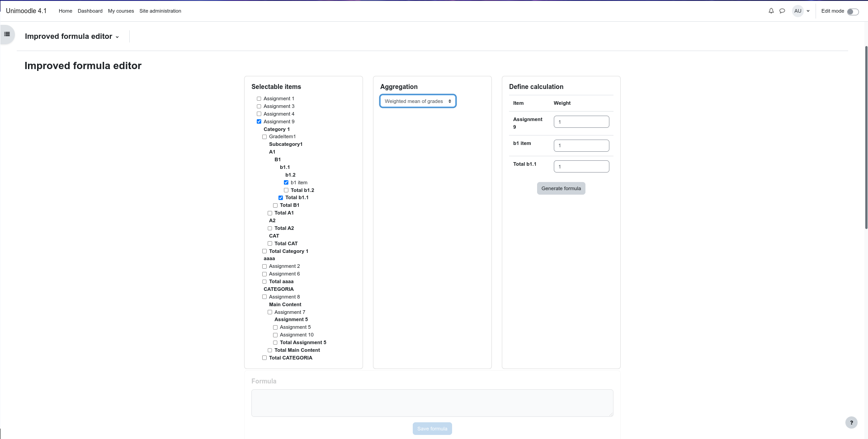
Task: Open the help question mark button
Action: pyautogui.click(x=851, y=423)
